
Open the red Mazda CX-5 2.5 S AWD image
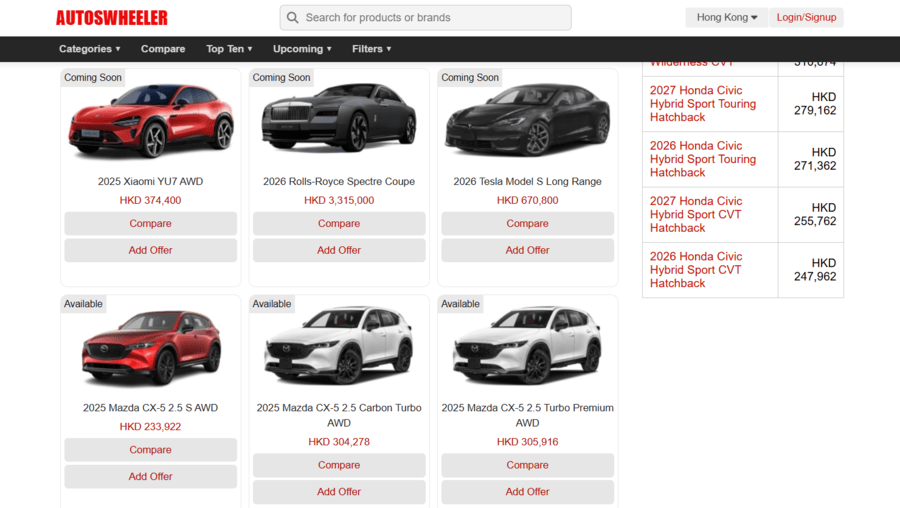(x=150, y=348)
